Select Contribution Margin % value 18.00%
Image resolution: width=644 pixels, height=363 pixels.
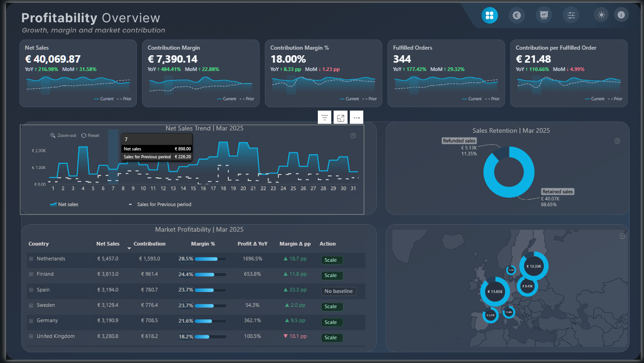point(288,59)
